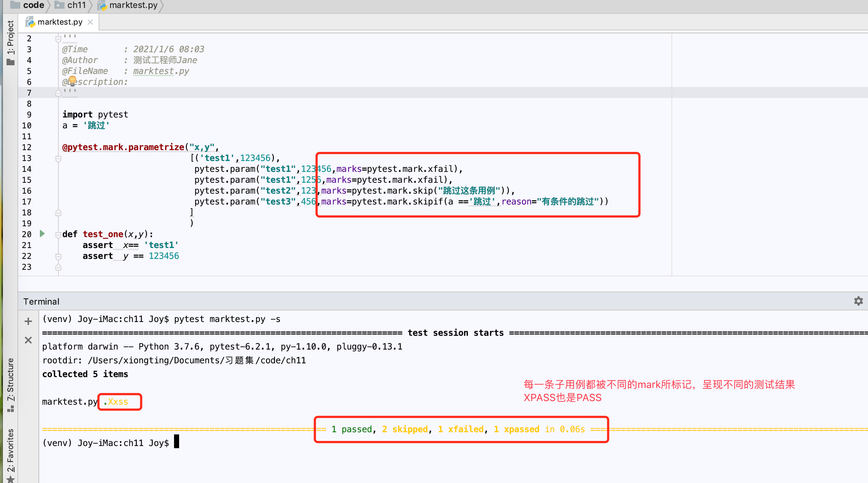
Task: Click the marktest.py breadcrumb item
Action: [x=133, y=5]
